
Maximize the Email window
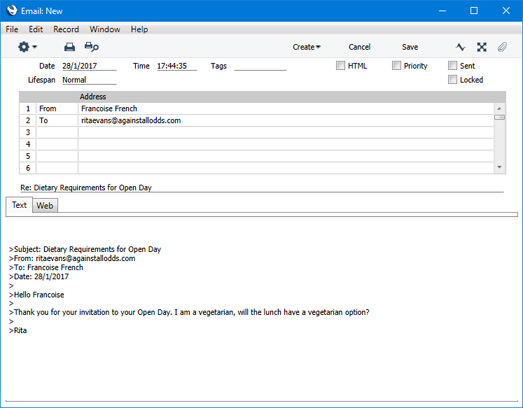tap(474, 11)
